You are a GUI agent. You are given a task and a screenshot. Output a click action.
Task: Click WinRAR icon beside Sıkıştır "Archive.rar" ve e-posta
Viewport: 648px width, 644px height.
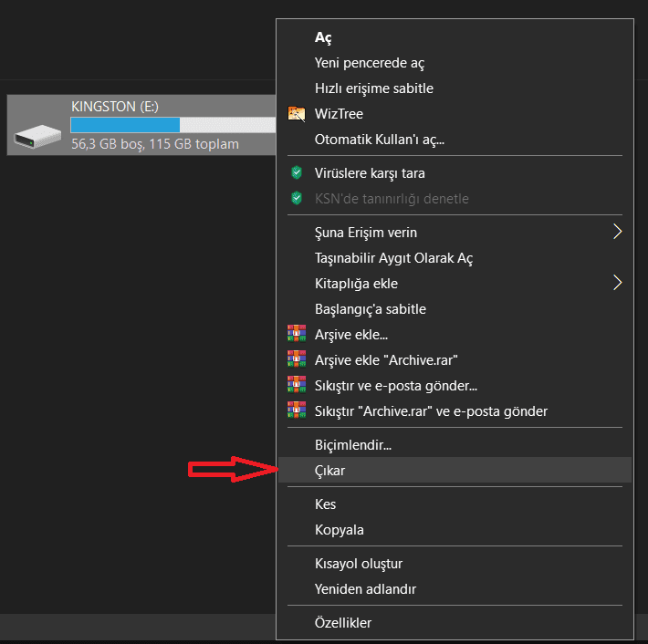[296, 411]
